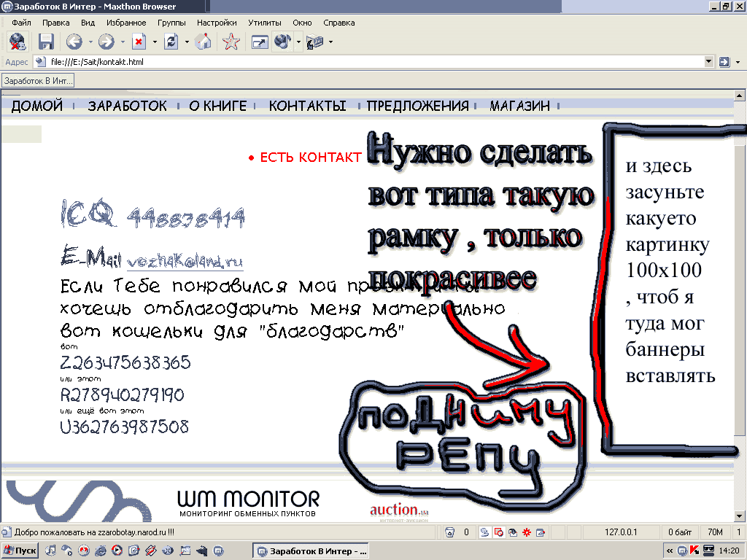Viewport: 747px width, 560px height.
Task: Click the КОНТАКТЫ navigation link
Action: click(307, 106)
